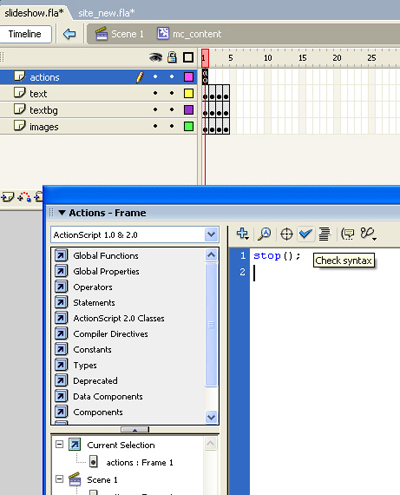
Task: Click the mc_content symbol icon
Action: 163,33
